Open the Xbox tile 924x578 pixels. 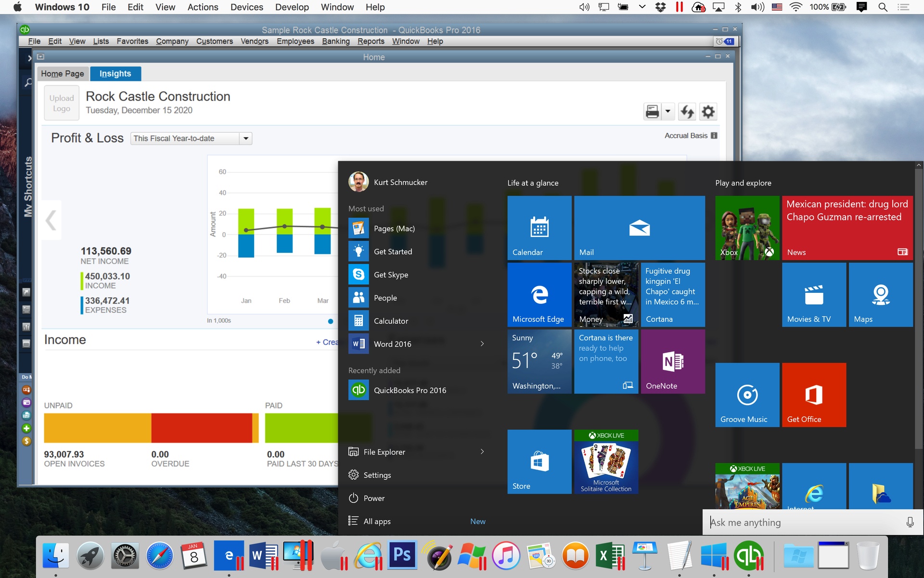pos(747,228)
